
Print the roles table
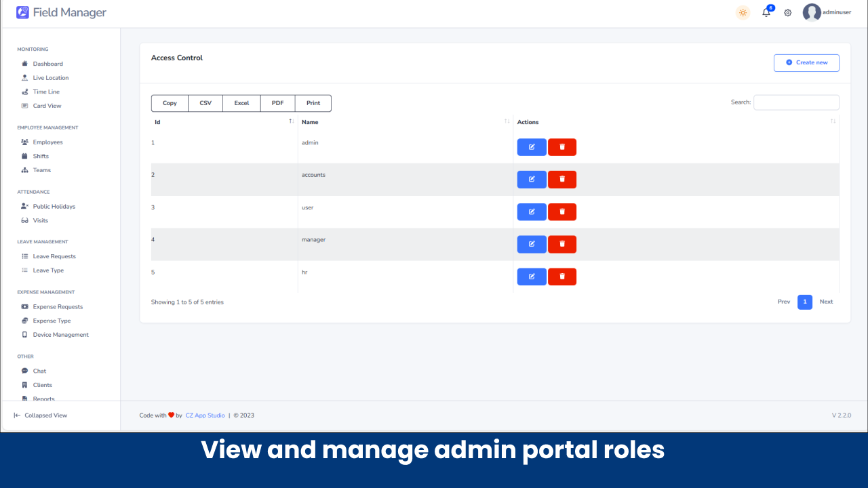pyautogui.click(x=313, y=103)
